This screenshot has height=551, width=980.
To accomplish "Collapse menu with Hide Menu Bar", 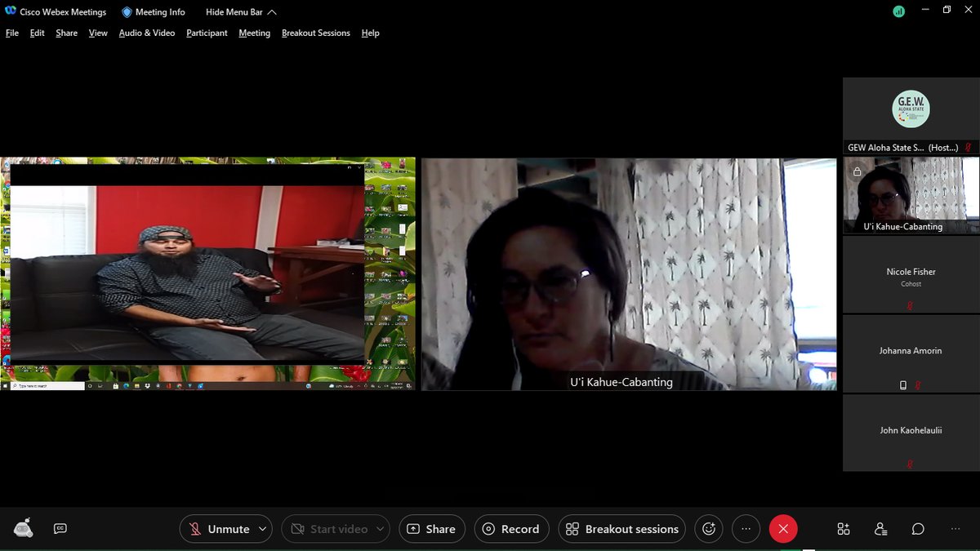I will pyautogui.click(x=241, y=12).
